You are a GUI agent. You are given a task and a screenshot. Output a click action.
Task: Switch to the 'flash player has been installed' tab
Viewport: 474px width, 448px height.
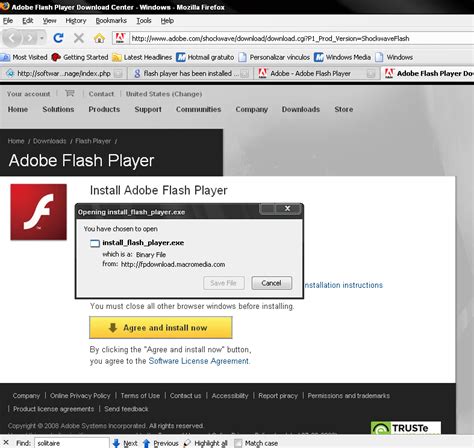[x=190, y=73]
